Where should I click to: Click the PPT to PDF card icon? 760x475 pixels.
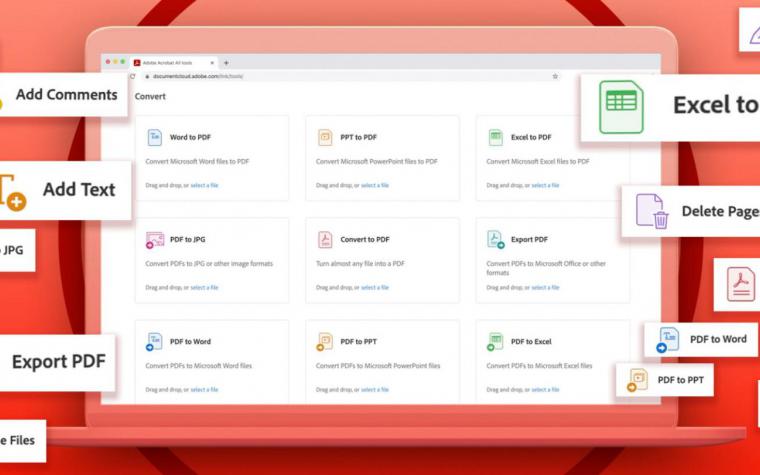tap(325, 137)
